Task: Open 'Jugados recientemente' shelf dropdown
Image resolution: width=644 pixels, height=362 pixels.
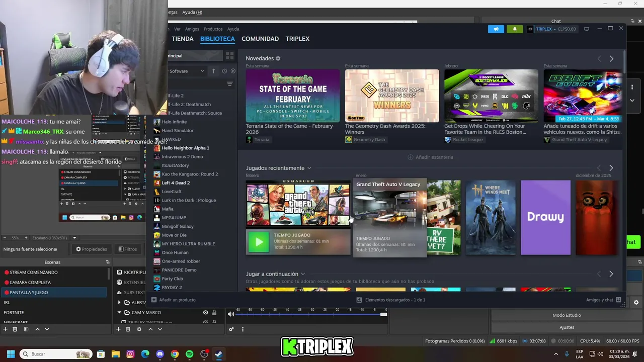Action: coord(309,168)
